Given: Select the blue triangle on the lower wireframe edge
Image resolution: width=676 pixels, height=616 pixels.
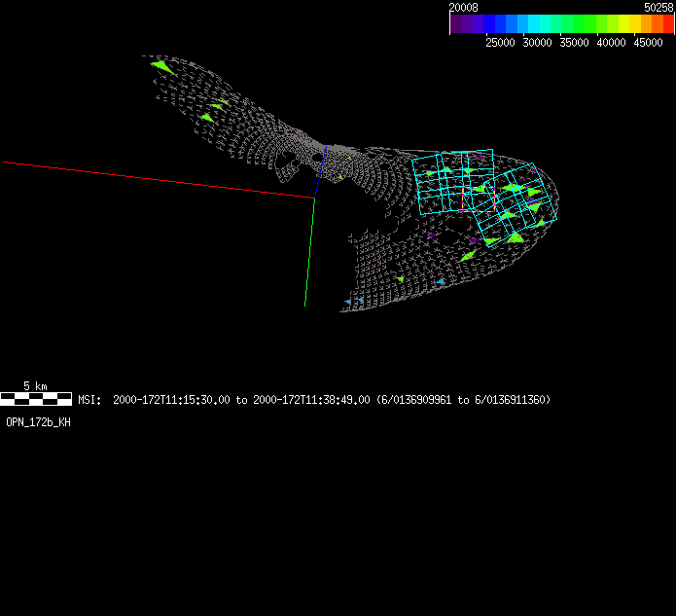Looking at the screenshot, I should point(441,282).
